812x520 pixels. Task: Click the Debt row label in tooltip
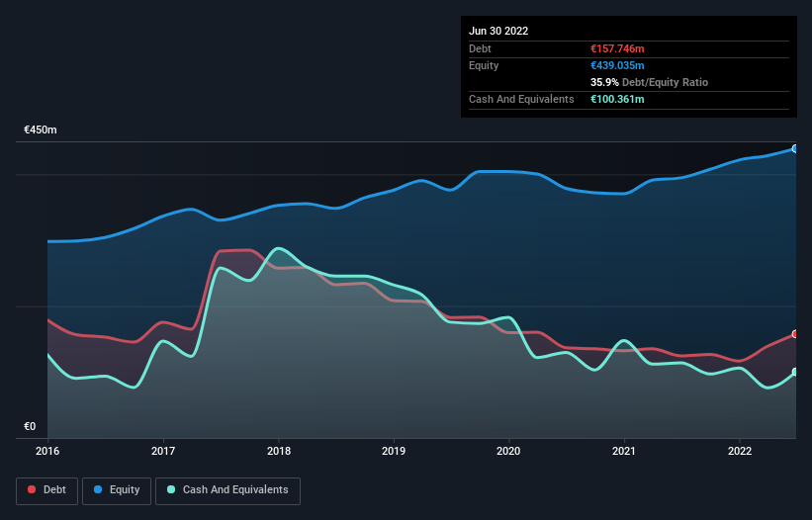(x=480, y=48)
